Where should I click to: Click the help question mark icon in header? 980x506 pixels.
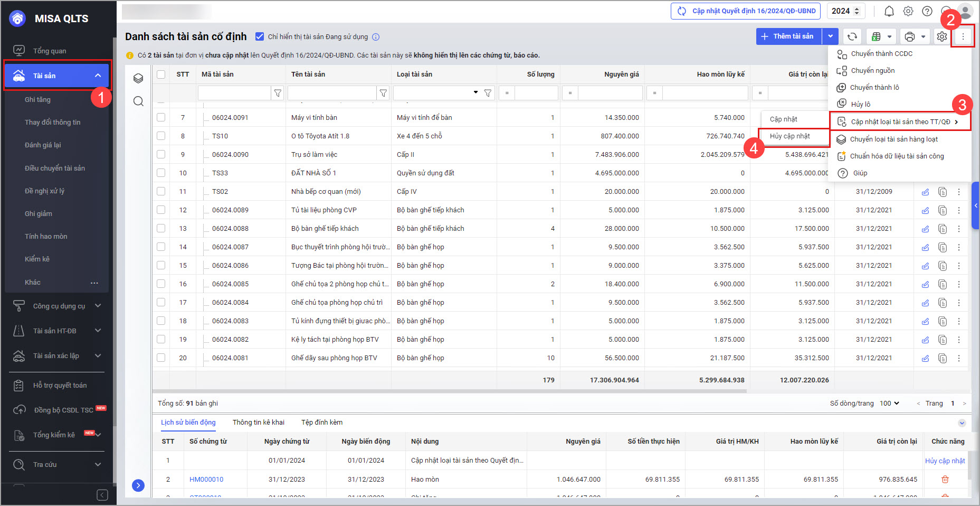pos(927,11)
